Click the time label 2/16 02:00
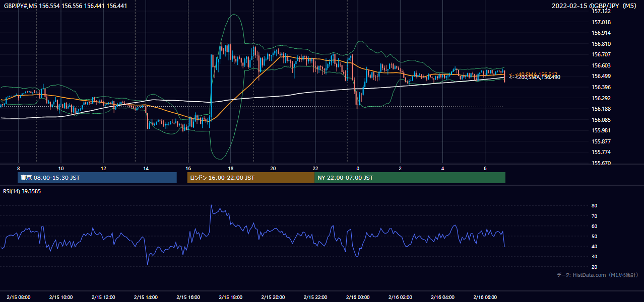Image resolution: width=644 pixels, height=302 pixels. (400, 297)
